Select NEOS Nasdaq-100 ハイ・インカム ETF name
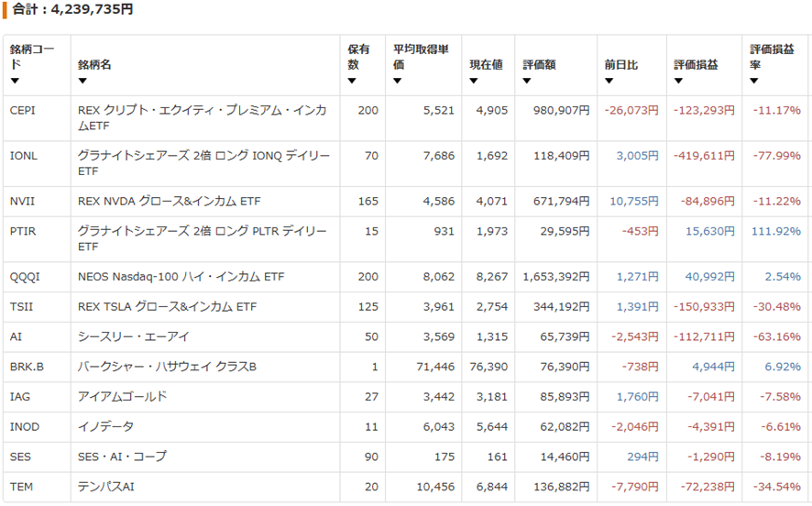 coord(181,277)
